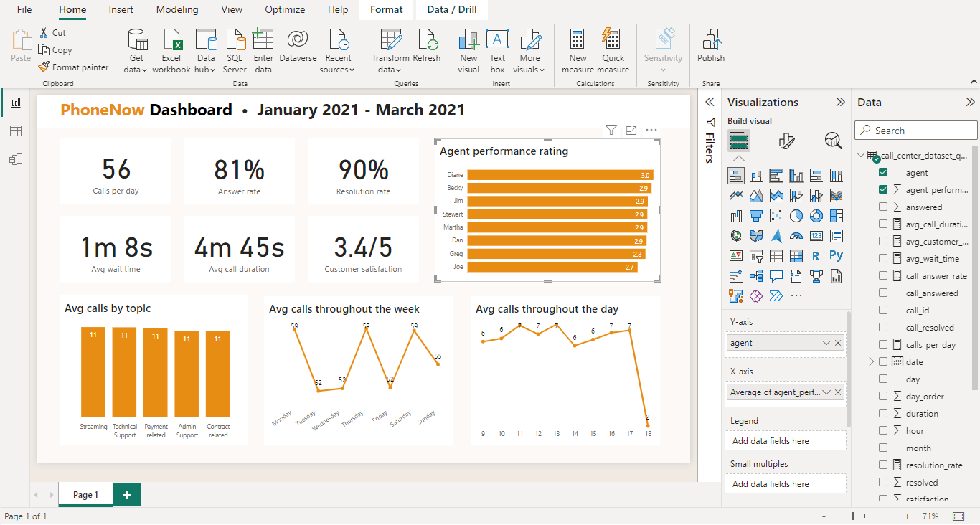The image size is (980, 525).
Task: Pick the funnel chart visualization
Action: click(x=756, y=215)
